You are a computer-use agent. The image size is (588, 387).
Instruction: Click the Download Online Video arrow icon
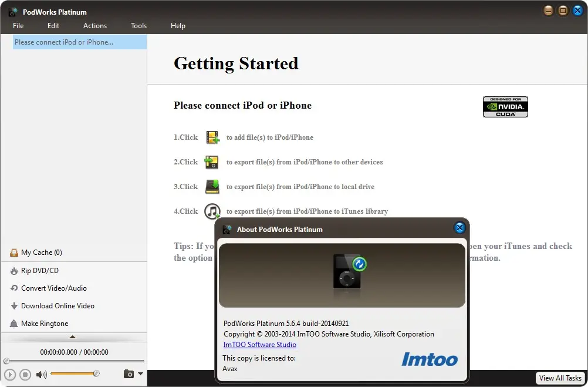point(14,306)
